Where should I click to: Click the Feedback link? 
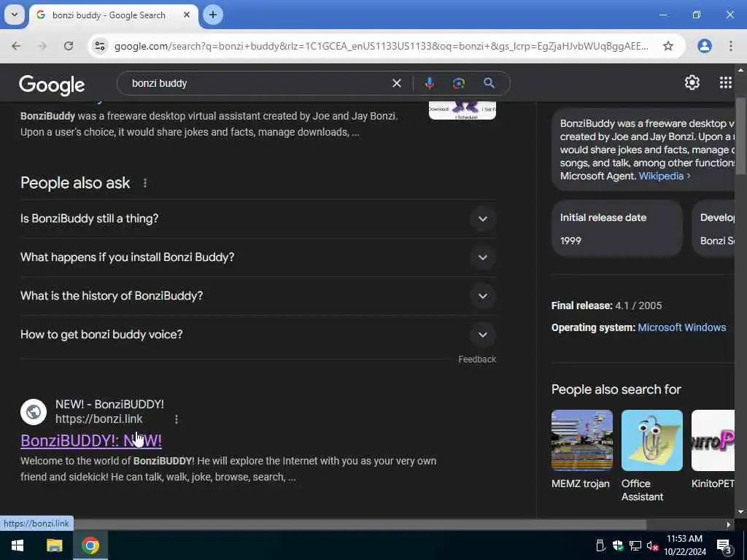[x=477, y=359]
